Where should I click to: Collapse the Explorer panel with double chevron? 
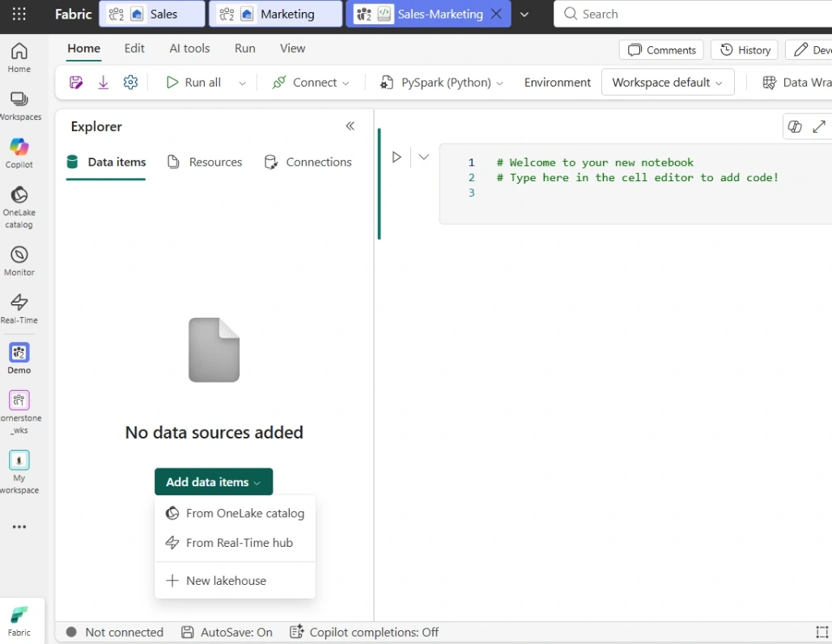(x=350, y=125)
